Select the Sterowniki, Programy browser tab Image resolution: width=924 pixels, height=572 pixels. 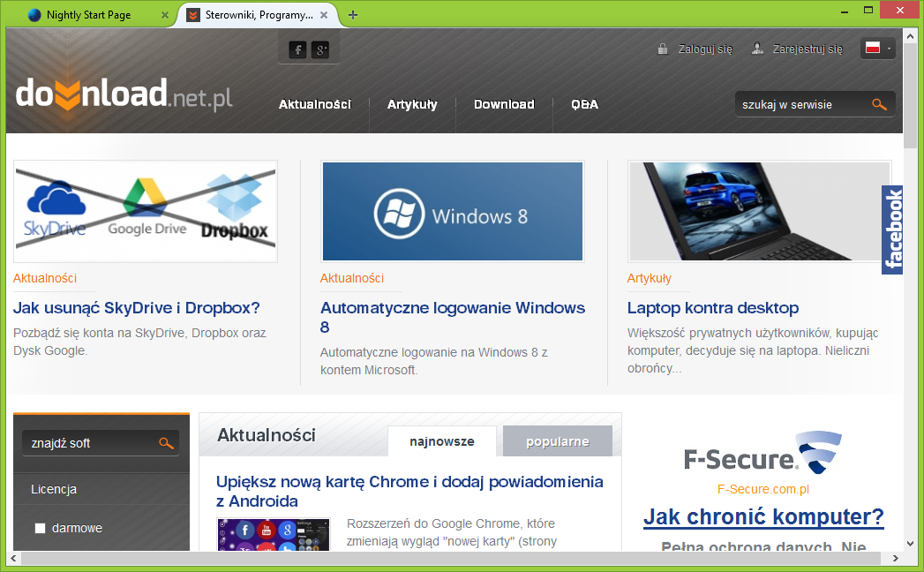pos(259,15)
